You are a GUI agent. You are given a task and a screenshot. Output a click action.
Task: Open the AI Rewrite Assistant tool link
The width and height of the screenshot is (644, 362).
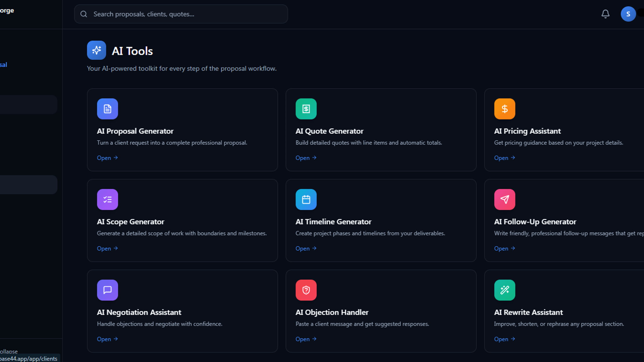pyautogui.click(x=505, y=339)
